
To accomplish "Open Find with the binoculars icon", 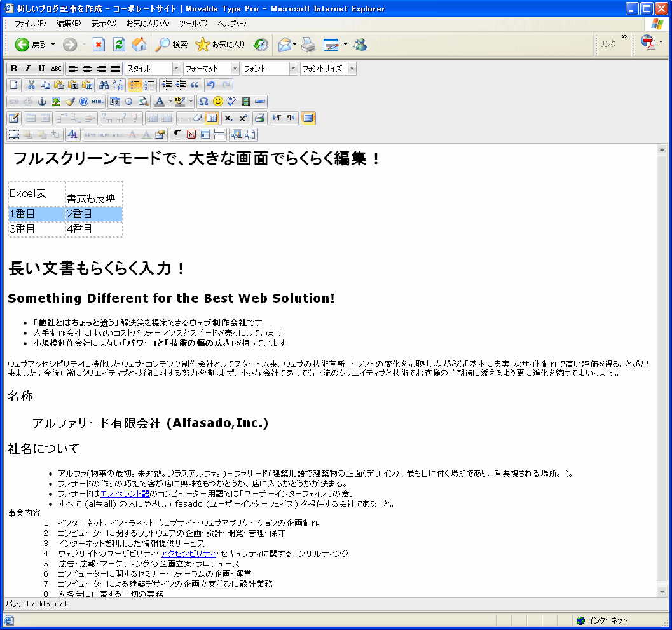I will (104, 85).
